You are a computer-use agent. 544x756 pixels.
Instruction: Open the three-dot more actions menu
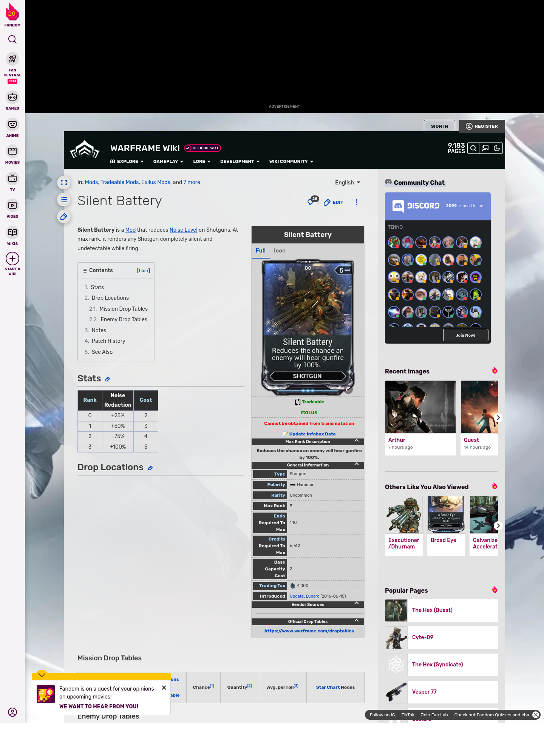pos(356,202)
